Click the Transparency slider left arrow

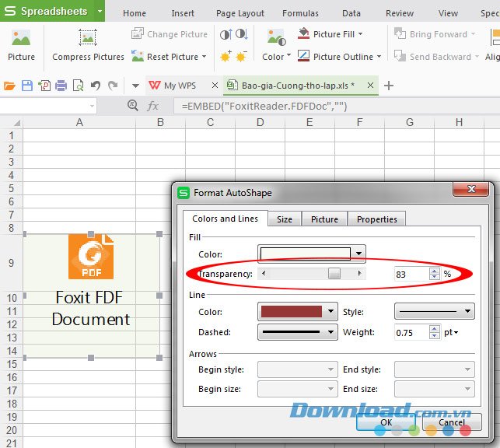(x=264, y=273)
